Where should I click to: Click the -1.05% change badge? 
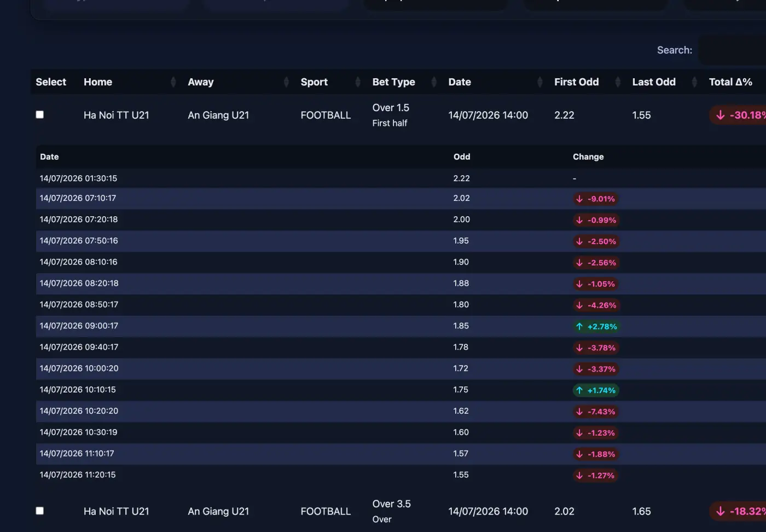(595, 284)
